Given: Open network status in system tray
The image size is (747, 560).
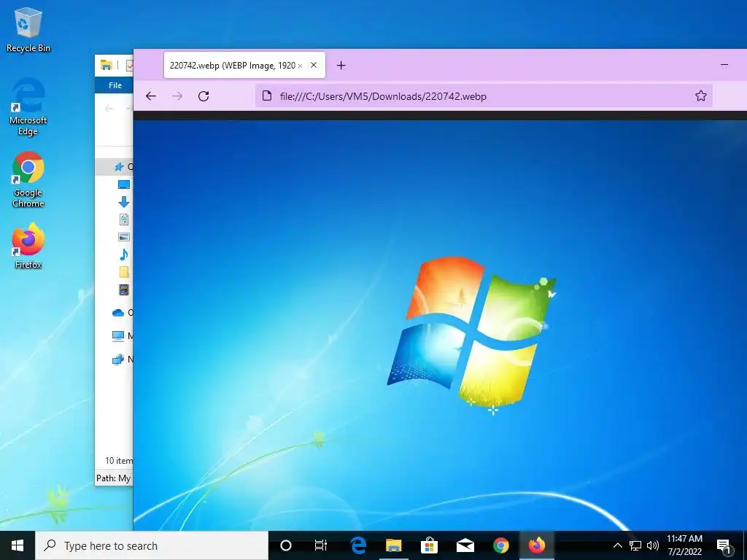Looking at the screenshot, I should pos(635,545).
